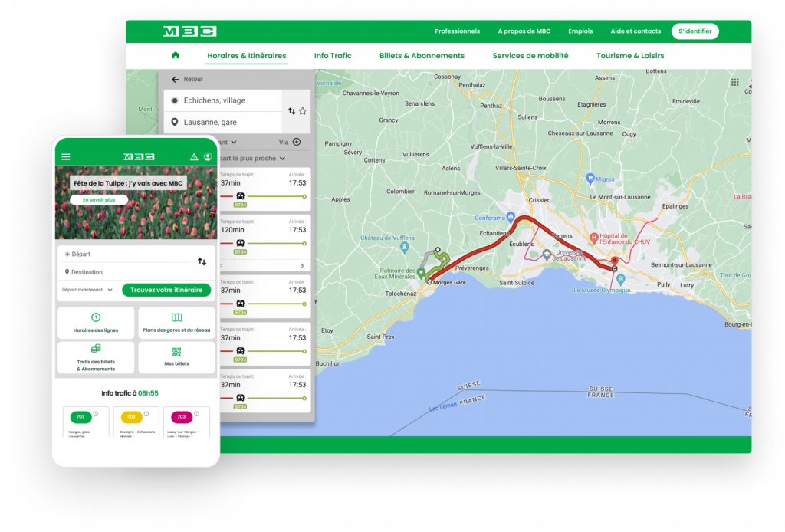Screen dimensions: 785x532
Task: Click the Emplois link
Action: tap(580, 31)
